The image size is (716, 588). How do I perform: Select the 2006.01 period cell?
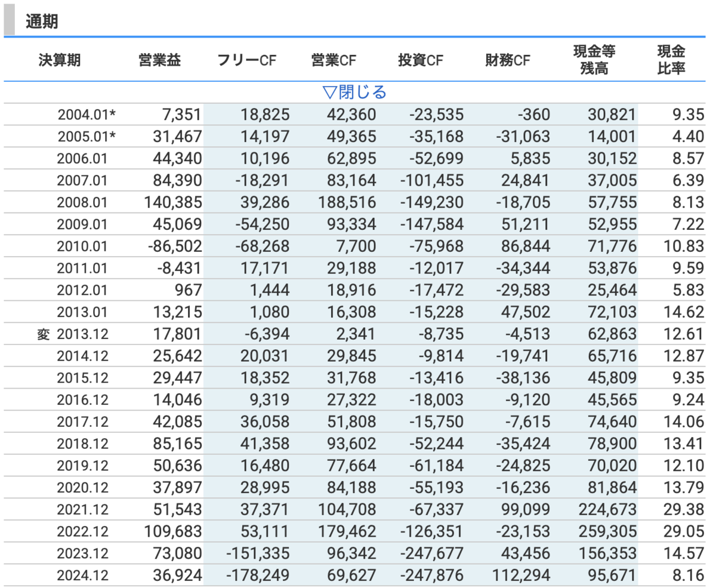tap(82, 158)
